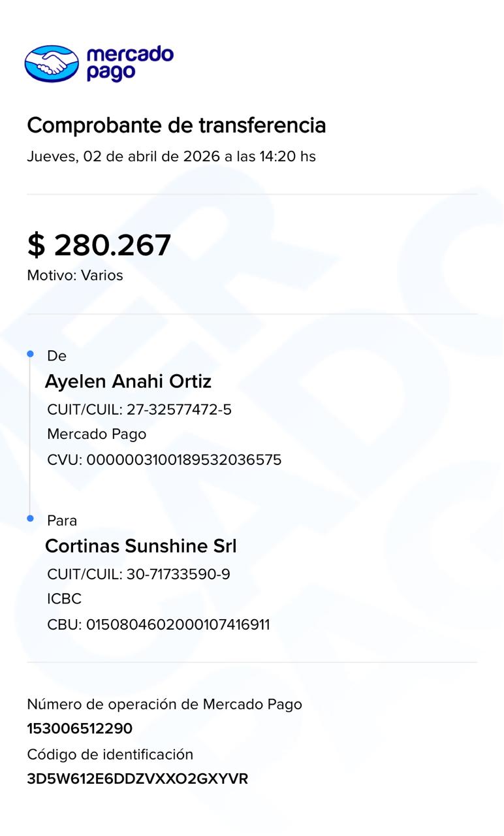
Task: Click the Código de identificación label
Action: [110, 754]
